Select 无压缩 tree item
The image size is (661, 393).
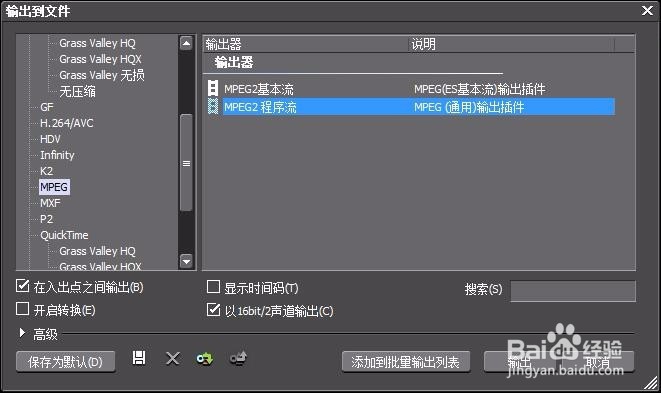(x=78, y=91)
